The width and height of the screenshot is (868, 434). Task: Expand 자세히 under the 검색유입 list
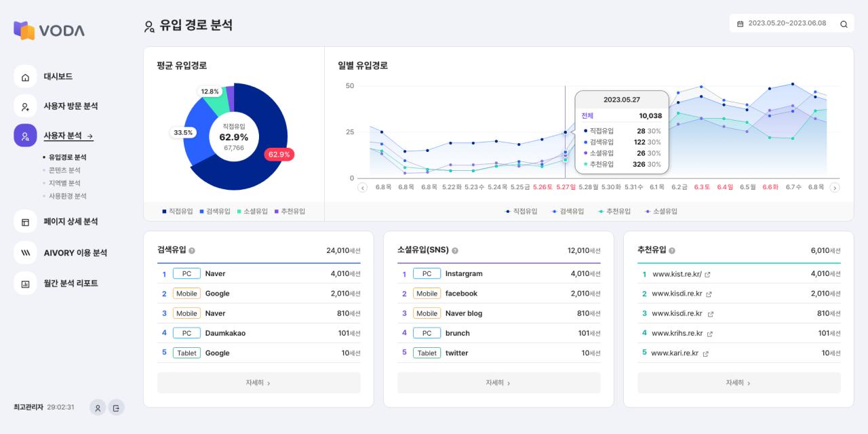[258, 382]
